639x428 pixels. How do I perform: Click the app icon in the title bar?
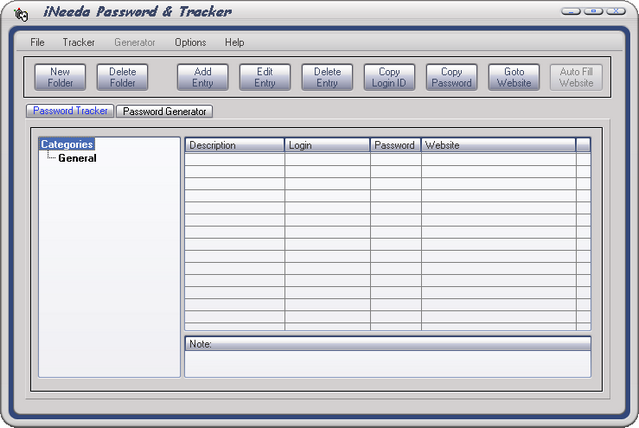tap(21, 15)
